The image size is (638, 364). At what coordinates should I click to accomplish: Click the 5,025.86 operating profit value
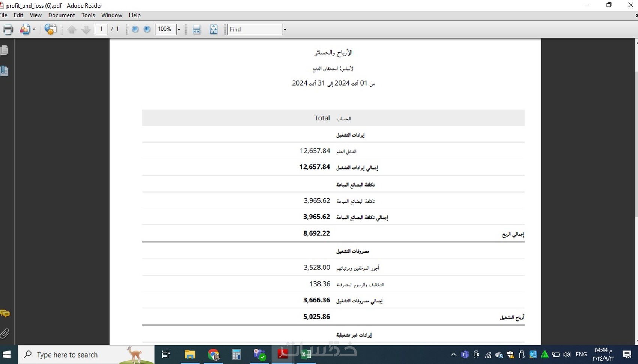tap(317, 316)
